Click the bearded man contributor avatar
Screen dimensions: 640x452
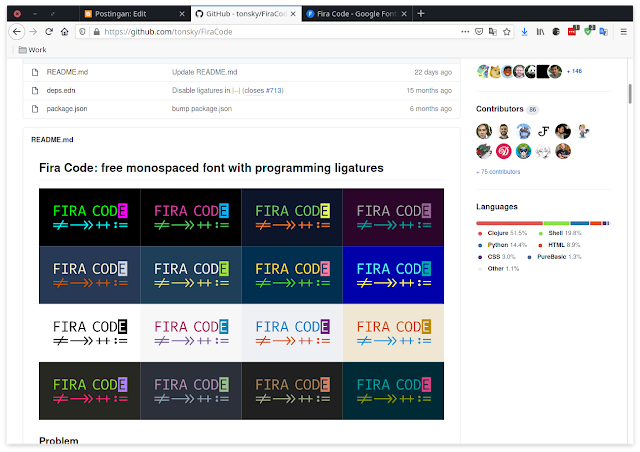click(x=503, y=131)
